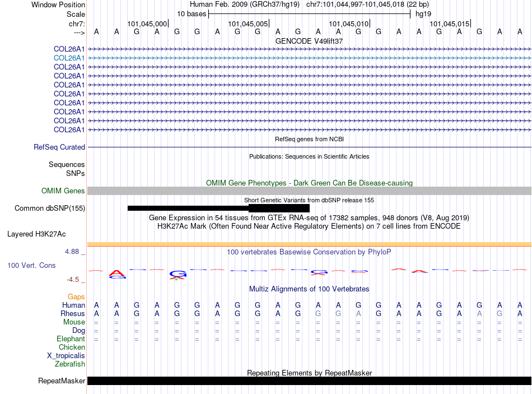This screenshot has height=394, width=532.
Task: Select the Common dbSNP(155) track label
Action: point(49,208)
